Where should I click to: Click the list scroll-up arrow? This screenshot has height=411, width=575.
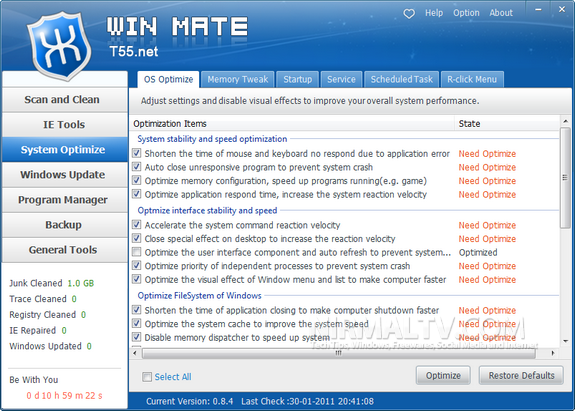coord(565,121)
